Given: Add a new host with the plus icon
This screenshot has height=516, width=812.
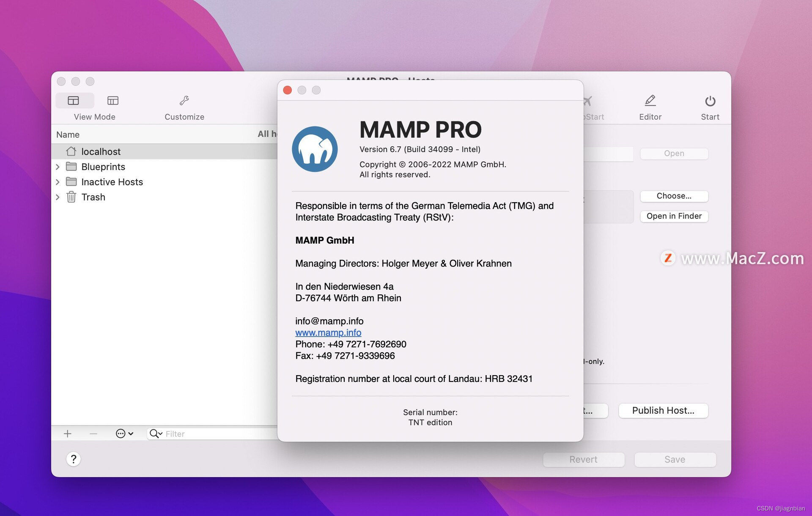Looking at the screenshot, I should tap(67, 434).
